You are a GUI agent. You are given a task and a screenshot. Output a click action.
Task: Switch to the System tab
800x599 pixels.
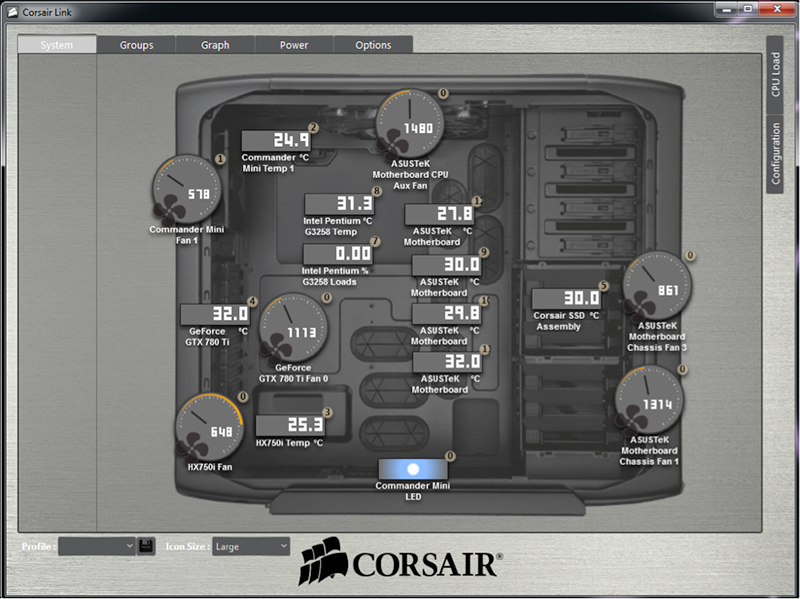(57, 44)
